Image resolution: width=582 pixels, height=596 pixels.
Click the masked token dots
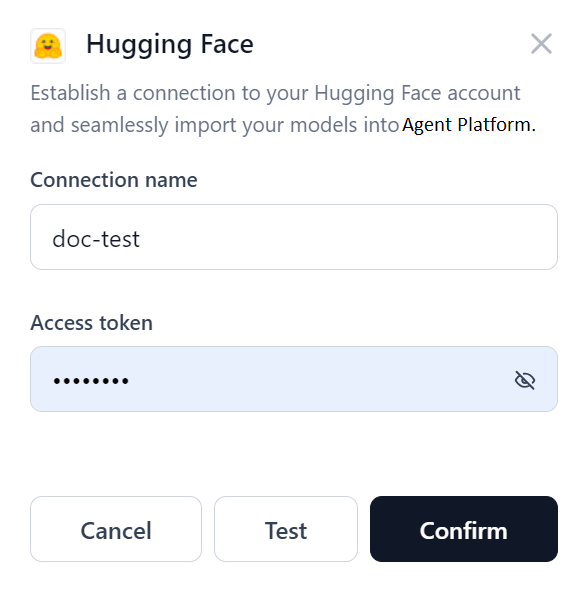point(91,381)
